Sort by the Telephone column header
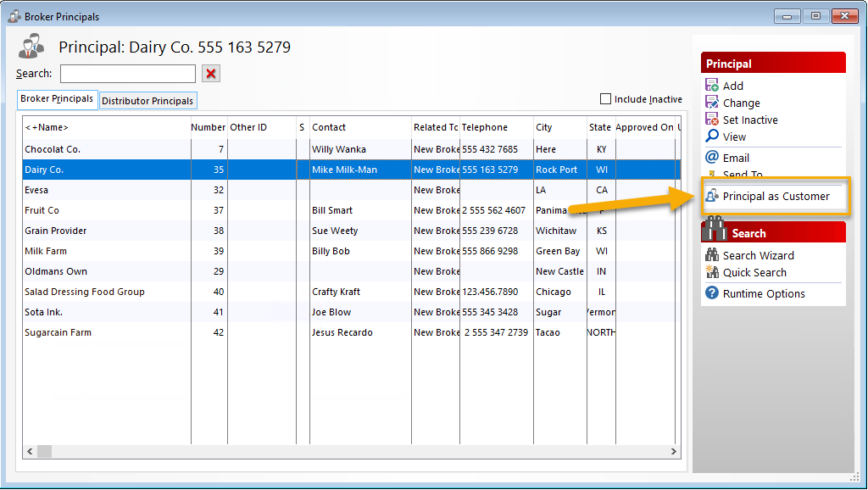This screenshot has width=868, height=490. click(x=497, y=127)
